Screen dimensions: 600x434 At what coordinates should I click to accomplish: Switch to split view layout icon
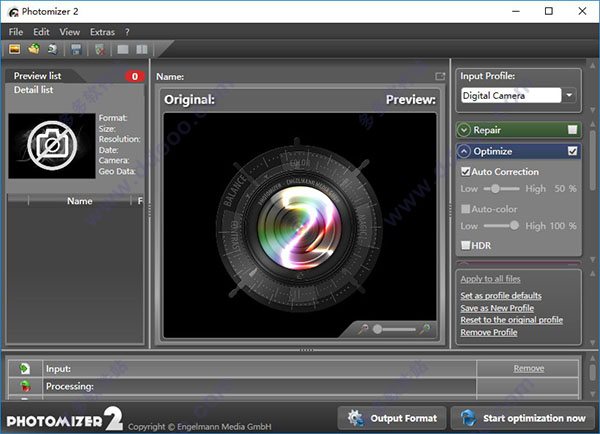[x=142, y=49]
